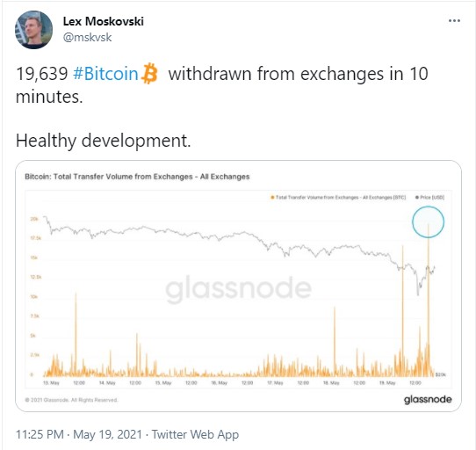This screenshot has width=476, height=450.
Task: Open the tweet's three-dot more menu
Action: pyautogui.click(x=454, y=21)
